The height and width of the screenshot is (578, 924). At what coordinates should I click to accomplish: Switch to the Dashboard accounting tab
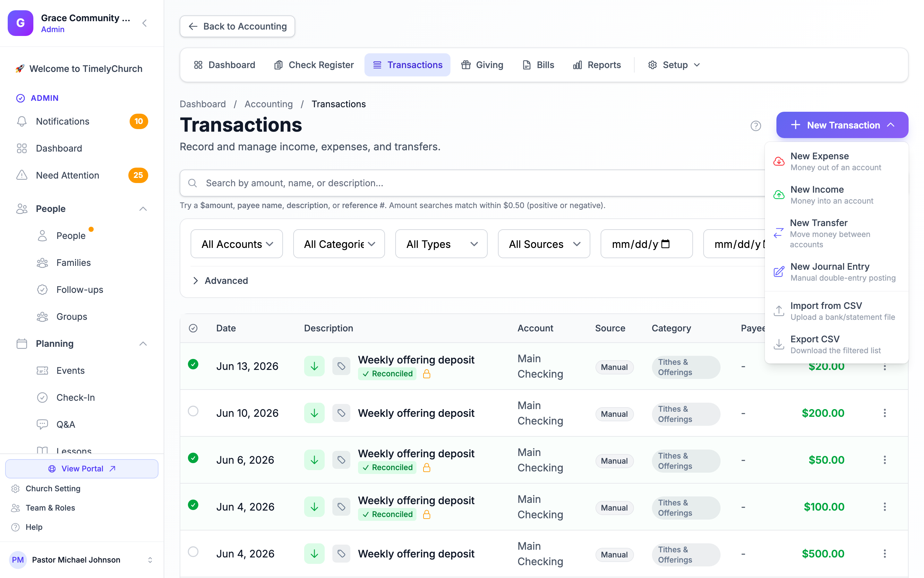(x=225, y=65)
